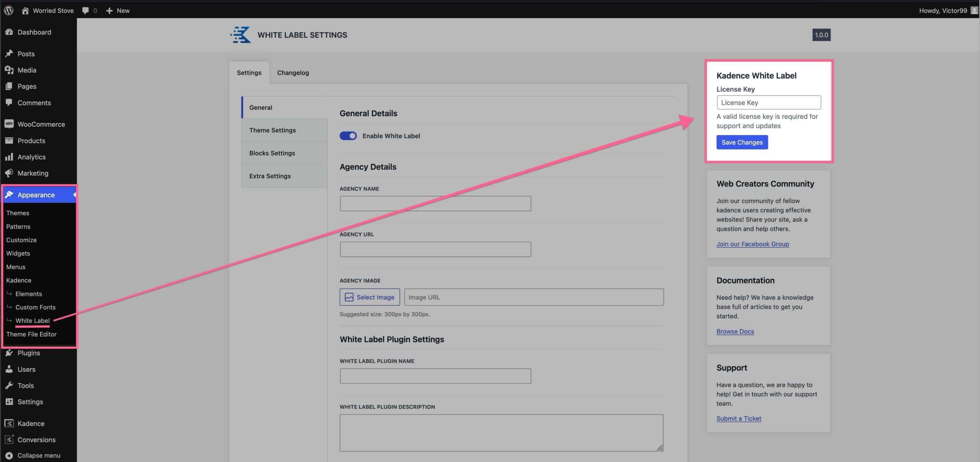Toggle the Enable White Label switch
This screenshot has width=980, height=462.
pyautogui.click(x=348, y=136)
